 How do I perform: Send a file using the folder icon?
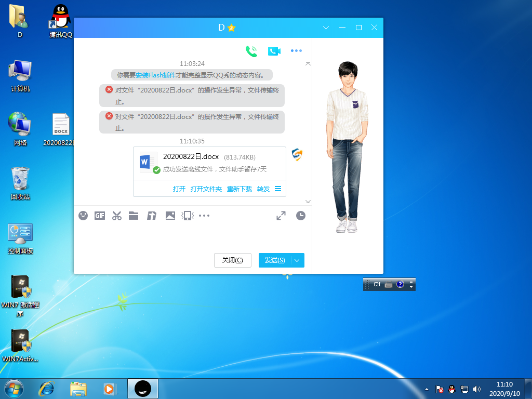(x=134, y=216)
